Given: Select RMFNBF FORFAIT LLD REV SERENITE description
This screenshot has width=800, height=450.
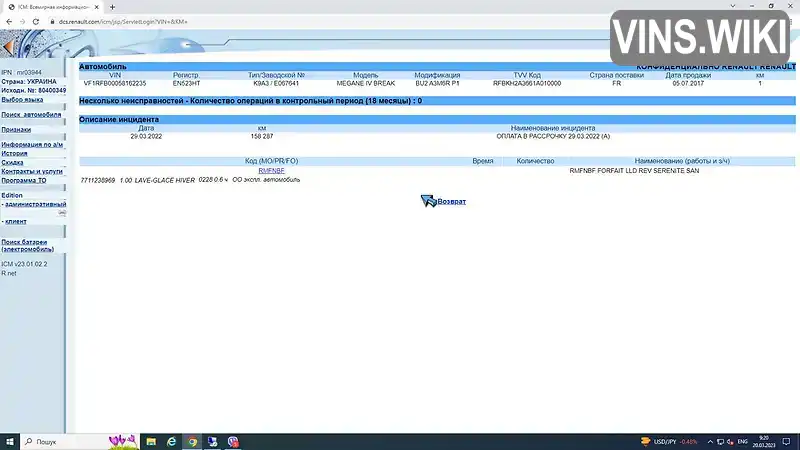Looking at the screenshot, I should 634,171.
